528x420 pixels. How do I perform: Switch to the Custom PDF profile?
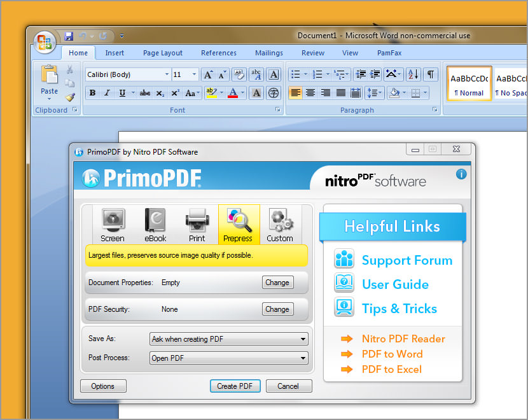[x=281, y=224]
